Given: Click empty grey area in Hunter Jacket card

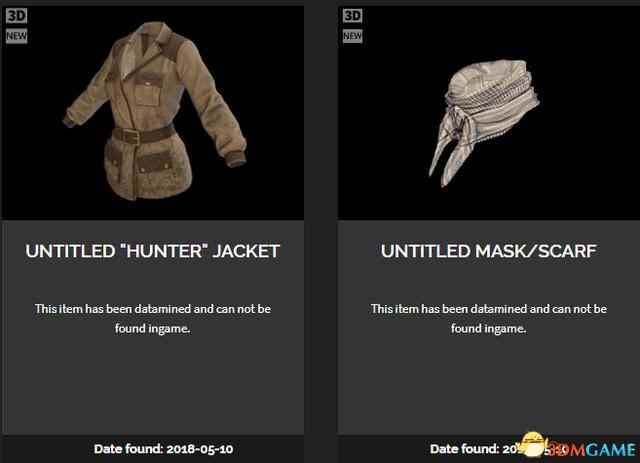Looking at the screenshot, I should tap(153, 388).
